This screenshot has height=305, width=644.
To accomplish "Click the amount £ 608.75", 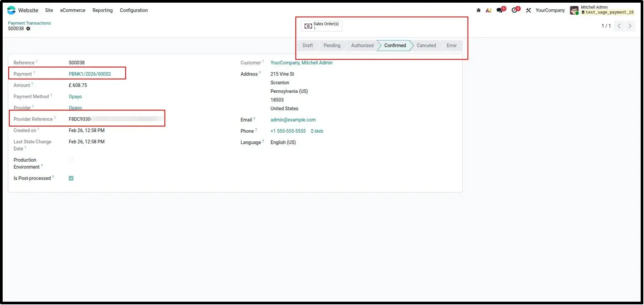I will [x=78, y=85].
